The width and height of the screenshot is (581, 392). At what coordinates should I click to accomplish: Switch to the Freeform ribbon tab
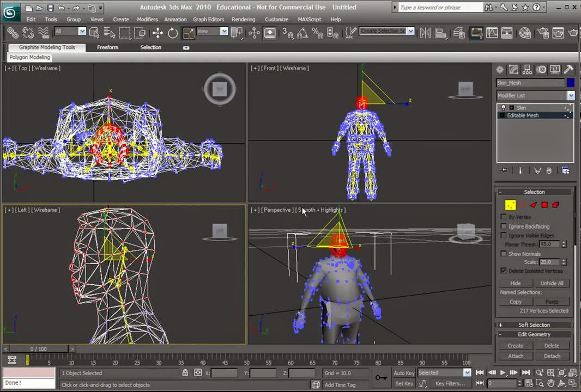tap(107, 47)
